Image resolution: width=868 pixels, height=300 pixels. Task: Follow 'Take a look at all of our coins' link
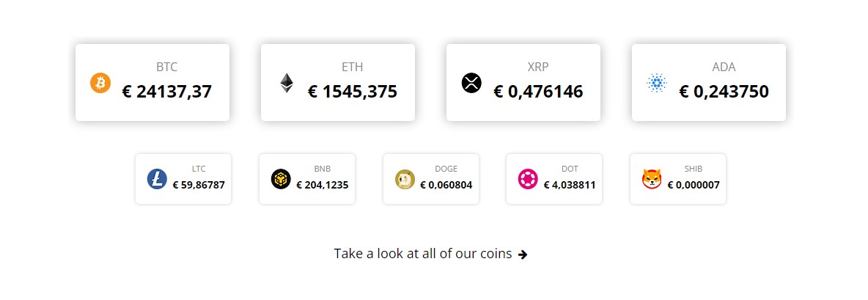click(423, 254)
